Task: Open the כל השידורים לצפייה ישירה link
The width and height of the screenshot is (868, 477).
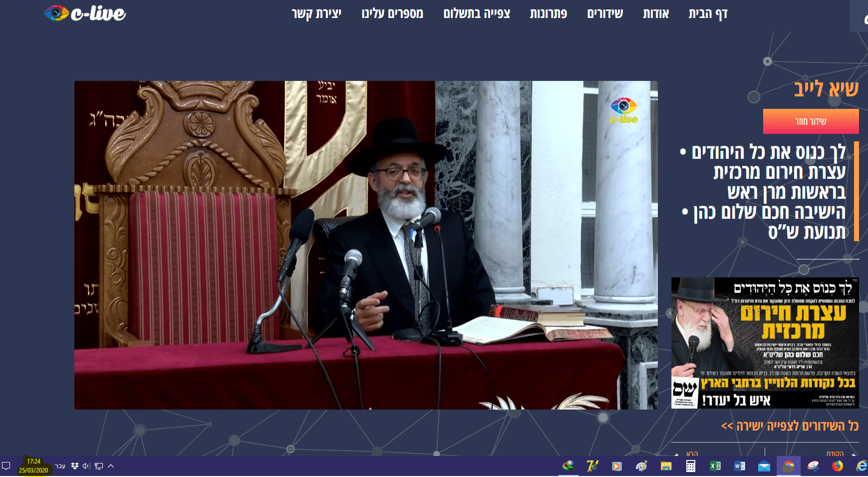Action: click(x=790, y=426)
